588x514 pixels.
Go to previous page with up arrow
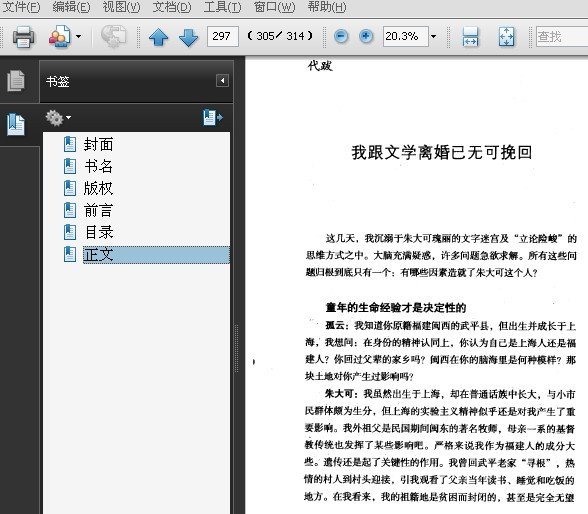pos(158,37)
